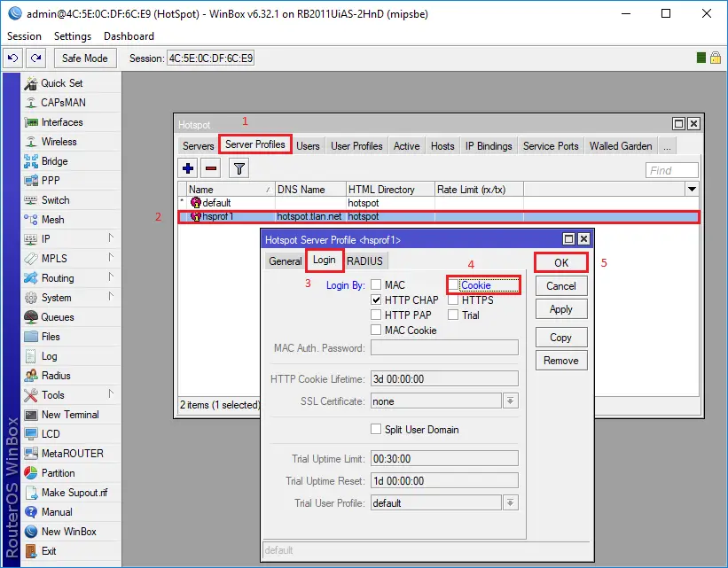Image resolution: width=728 pixels, height=568 pixels.
Task: Open the Walled Garden tab
Action: tap(621, 146)
